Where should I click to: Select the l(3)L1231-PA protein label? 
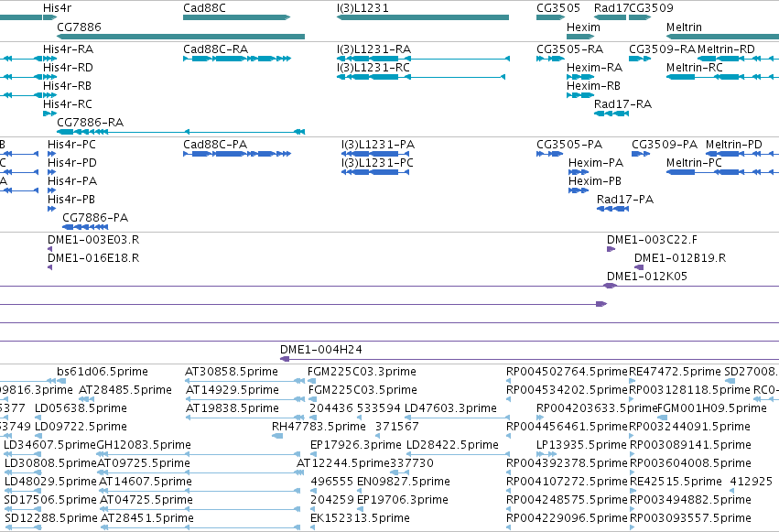click(377, 145)
